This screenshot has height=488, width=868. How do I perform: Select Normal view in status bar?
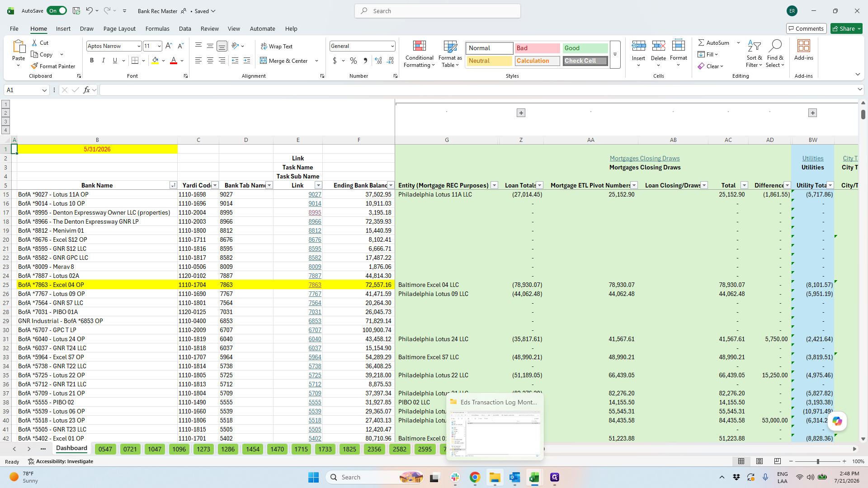coord(741,461)
